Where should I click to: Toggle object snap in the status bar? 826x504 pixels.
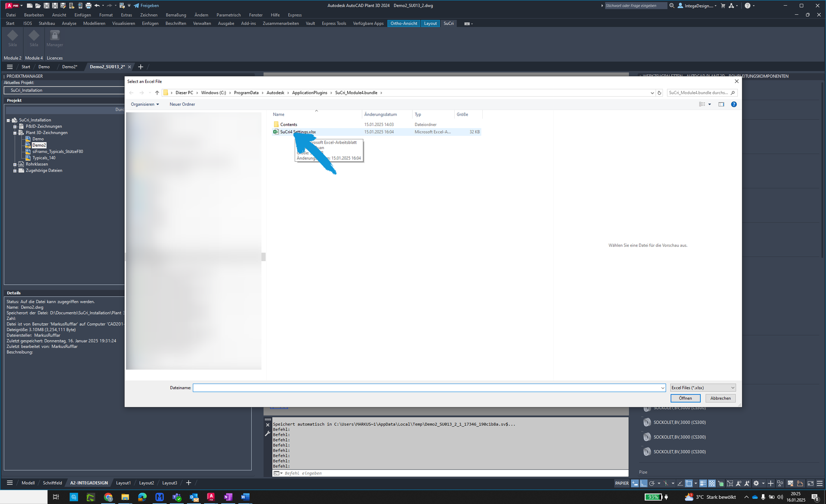click(x=689, y=484)
